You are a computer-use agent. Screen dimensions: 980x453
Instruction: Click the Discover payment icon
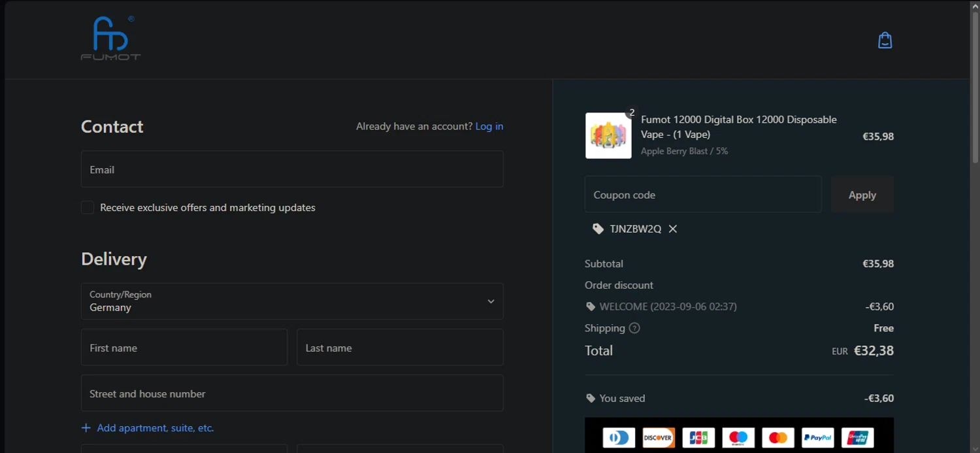click(658, 437)
